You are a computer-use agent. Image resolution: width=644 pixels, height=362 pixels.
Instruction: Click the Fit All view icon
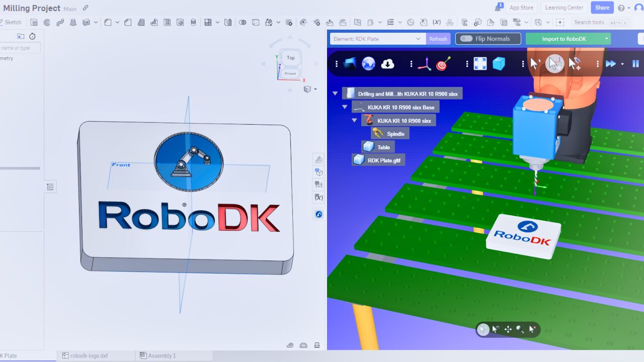click(x=480, y=64)
